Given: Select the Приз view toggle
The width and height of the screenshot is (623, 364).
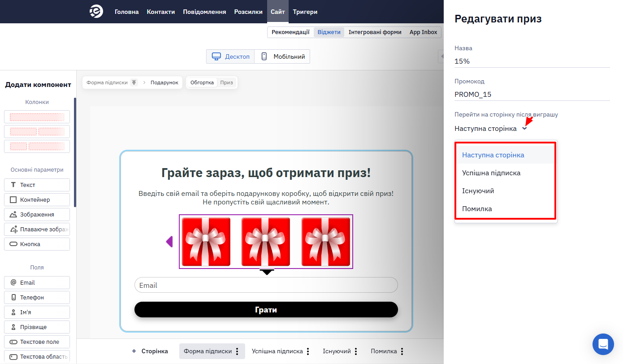Looking at the screenshot, I should [x=226, y=82].
